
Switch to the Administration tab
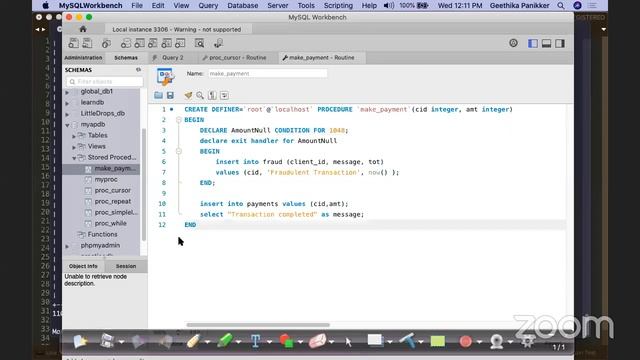click(83, 58)
